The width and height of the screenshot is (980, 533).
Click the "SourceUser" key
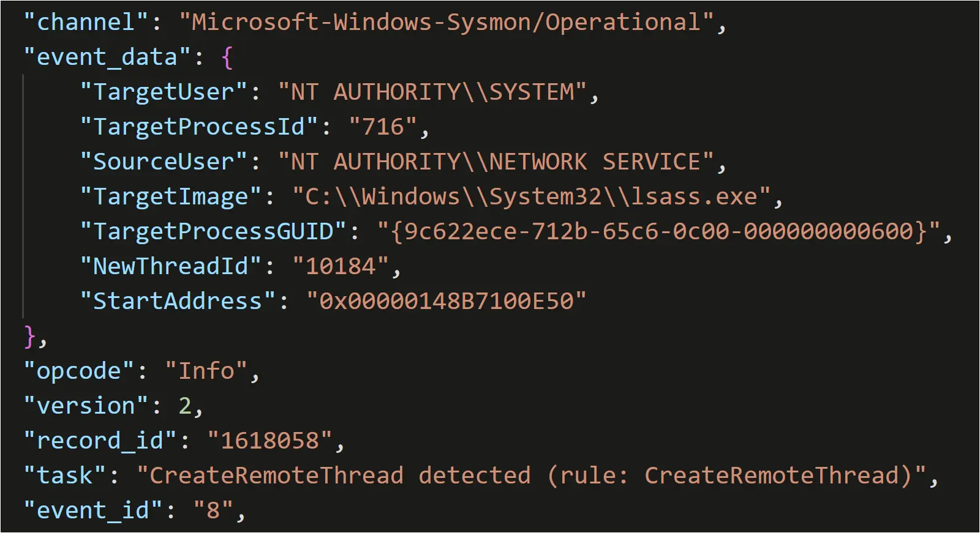(164, 162)
